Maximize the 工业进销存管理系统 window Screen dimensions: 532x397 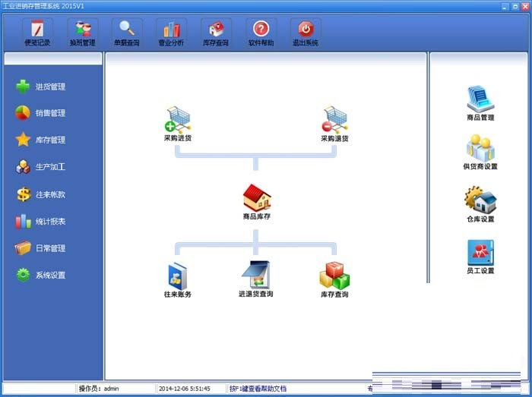coord(515,6)
